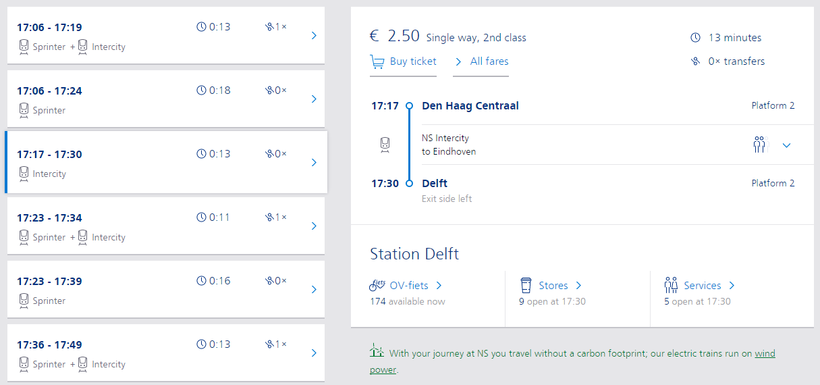
Task: Click the wind turbine carbon footprint icon
Action: [376, 351]
